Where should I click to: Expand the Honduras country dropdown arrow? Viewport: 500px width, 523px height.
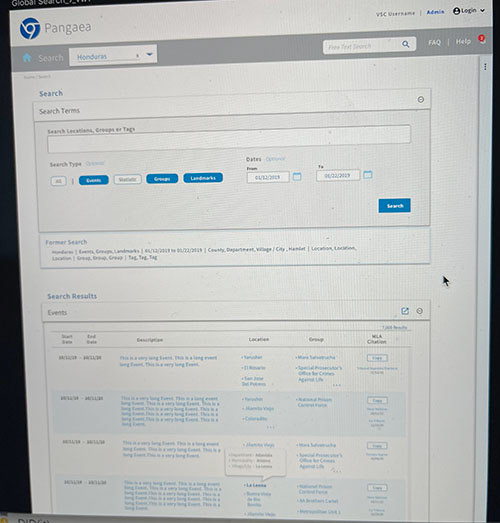pos(149,54)
